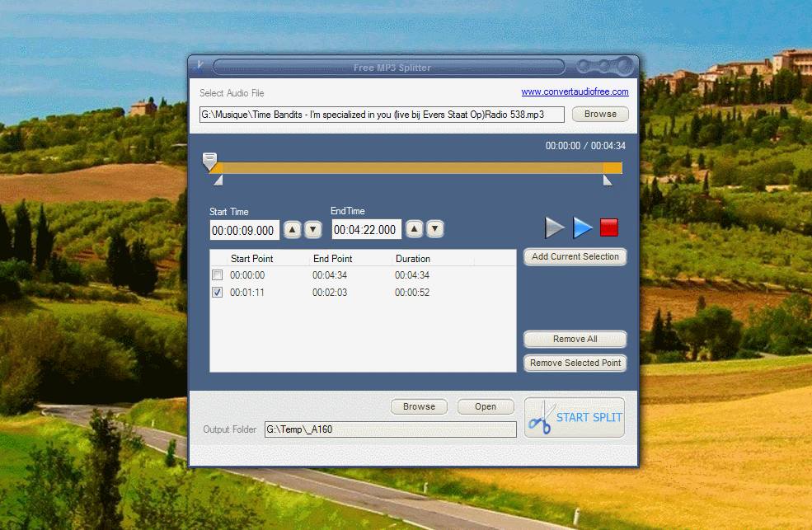The height and width of the screenshot is (530, 812).
Task: Click the scissors icon in title bar
Action: coord(199,67)
